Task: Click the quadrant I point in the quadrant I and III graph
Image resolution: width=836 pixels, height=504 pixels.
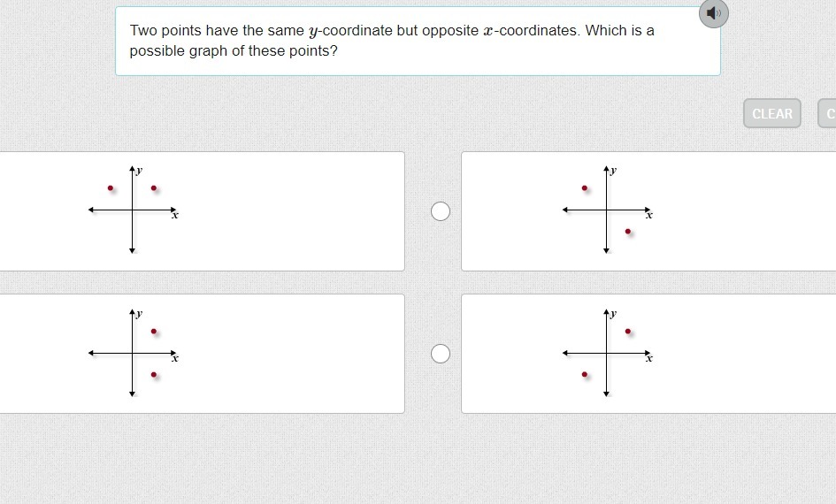Action: [628, 332]
